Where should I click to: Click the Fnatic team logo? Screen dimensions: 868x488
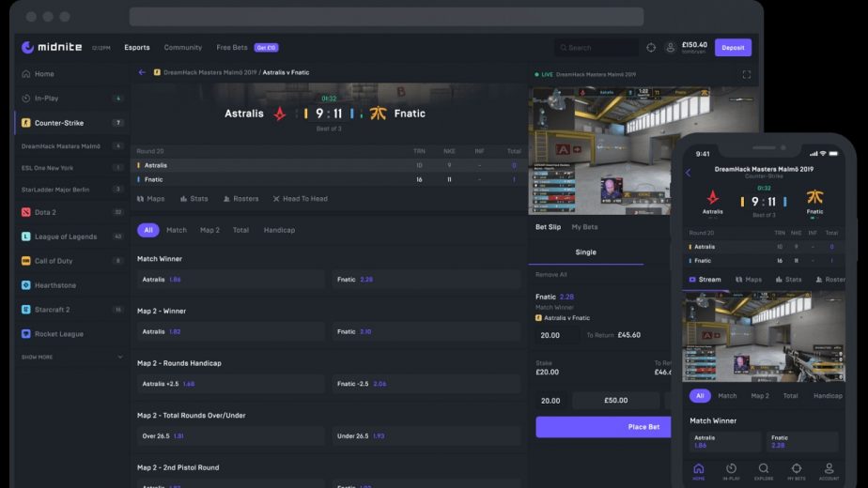[378, 114]
